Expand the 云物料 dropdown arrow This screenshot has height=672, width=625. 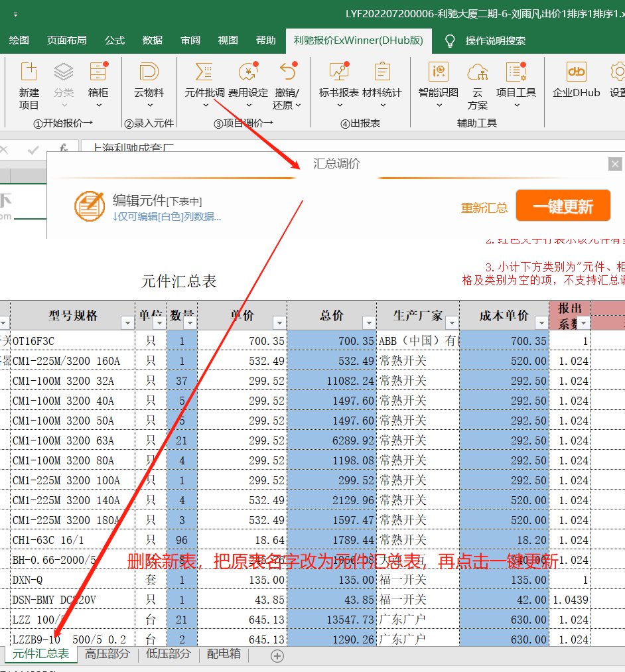150,105
